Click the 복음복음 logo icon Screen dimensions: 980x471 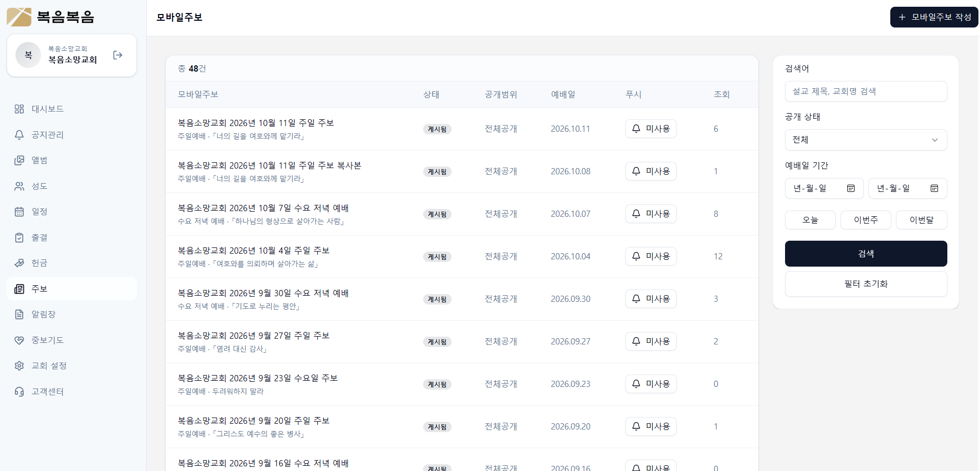pos(19,17)
